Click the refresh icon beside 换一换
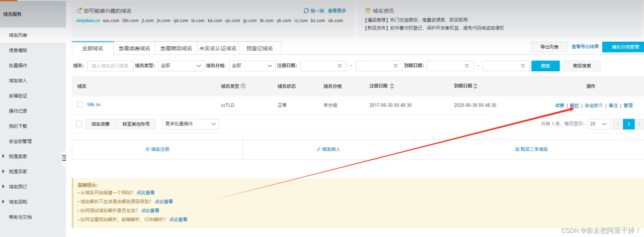Viewport: 644px width, 237px height. tap(306, 11)
